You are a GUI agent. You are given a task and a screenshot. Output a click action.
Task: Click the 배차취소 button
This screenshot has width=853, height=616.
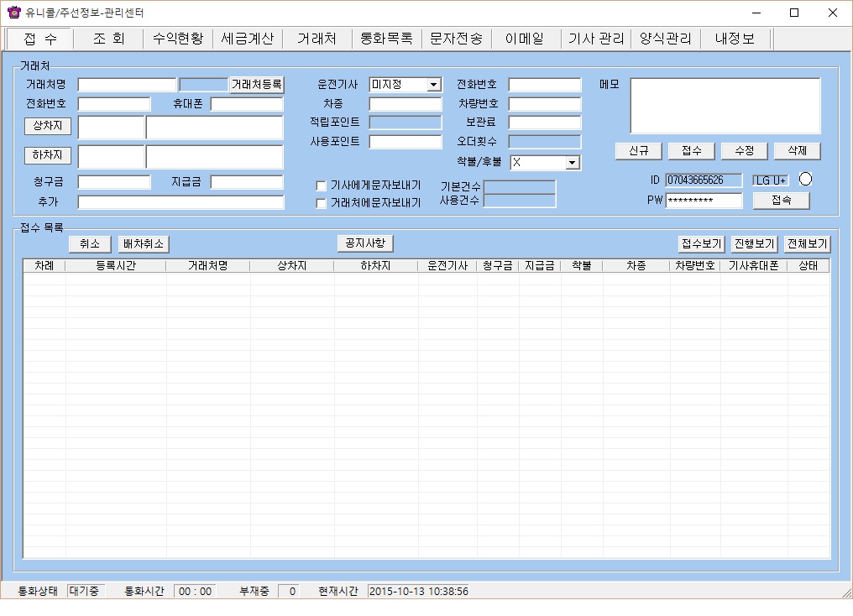click(x=144, y=243)
